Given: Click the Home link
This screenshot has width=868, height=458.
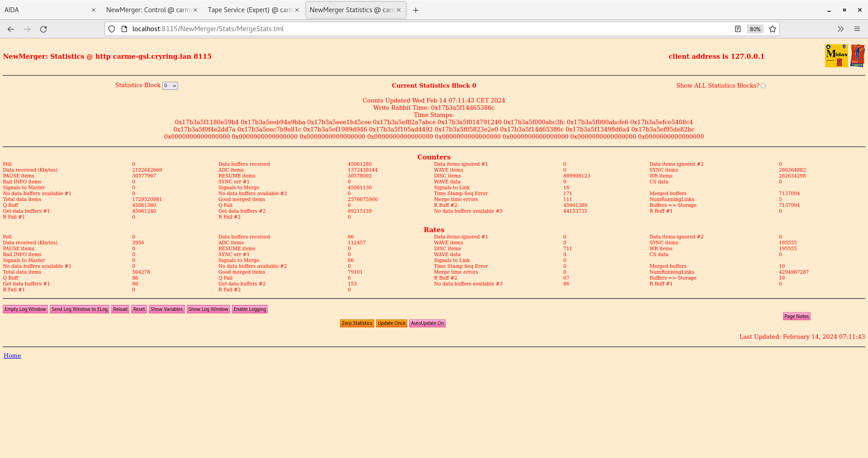Looking at the screenshot, I should point(12,355).
